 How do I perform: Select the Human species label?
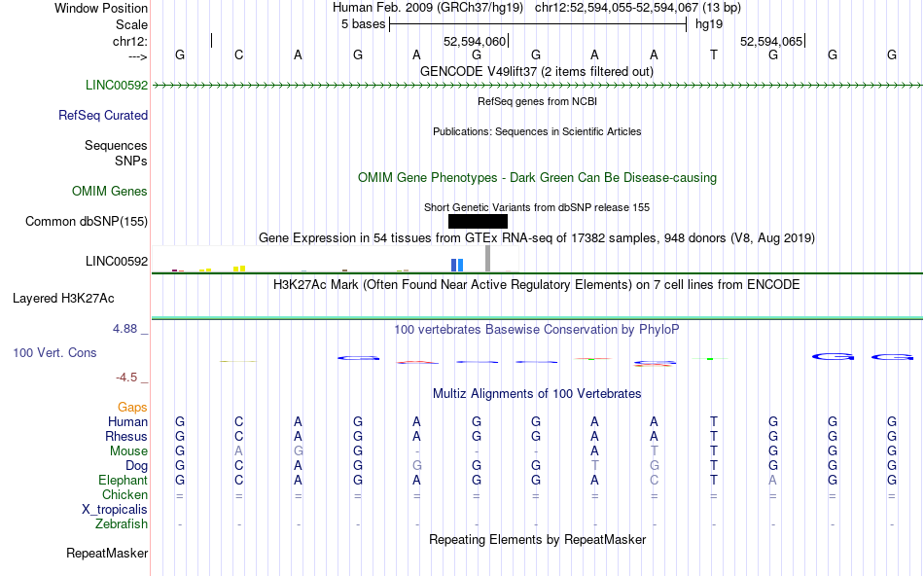127,421
